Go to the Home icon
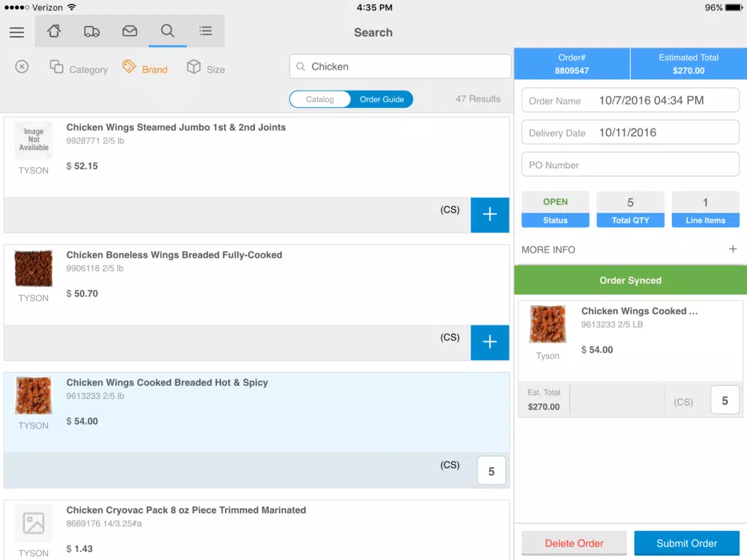The height and width of the screenshot is (560, 747). point(54,31)
